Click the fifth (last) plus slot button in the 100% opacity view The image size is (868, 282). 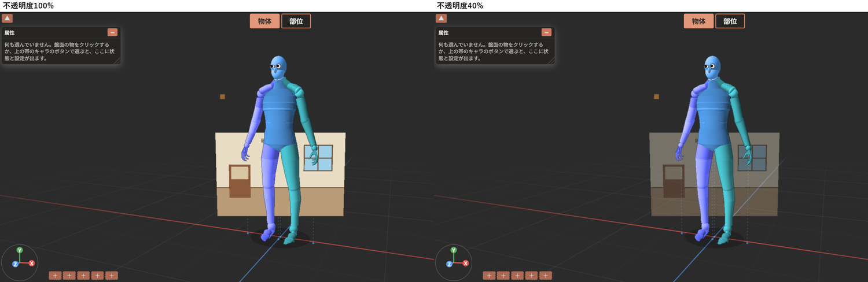(x=112, y=276)
